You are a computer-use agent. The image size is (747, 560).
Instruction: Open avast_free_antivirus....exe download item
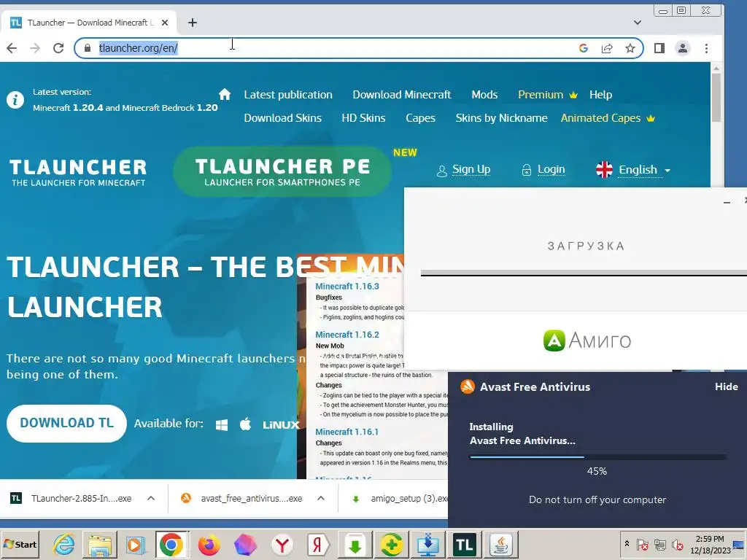click(x=242, y=499)
